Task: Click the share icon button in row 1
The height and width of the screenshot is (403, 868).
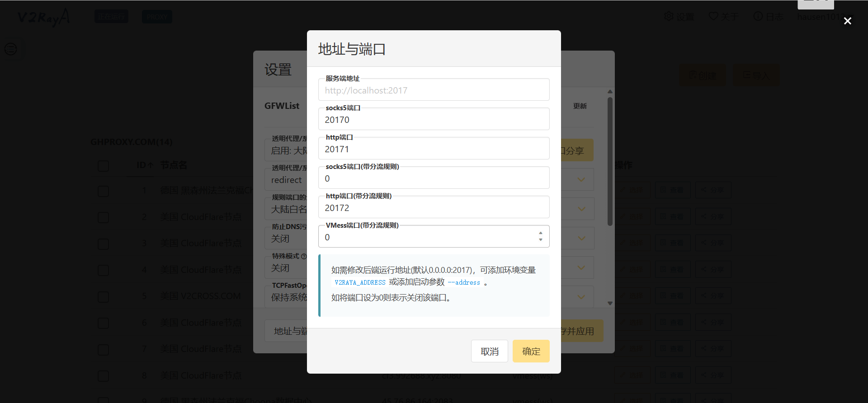Action: pyautogui.click(x=713, y=190)
